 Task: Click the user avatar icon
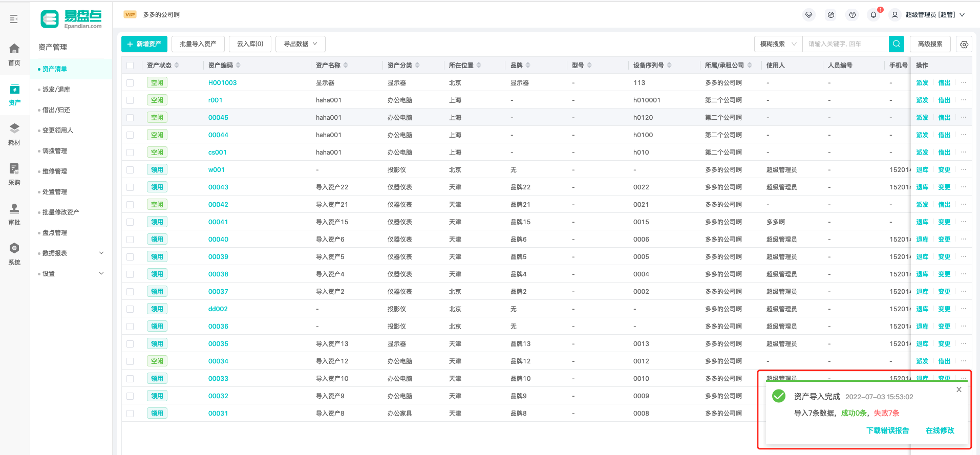pyautogui.click(x=894, y=15)
